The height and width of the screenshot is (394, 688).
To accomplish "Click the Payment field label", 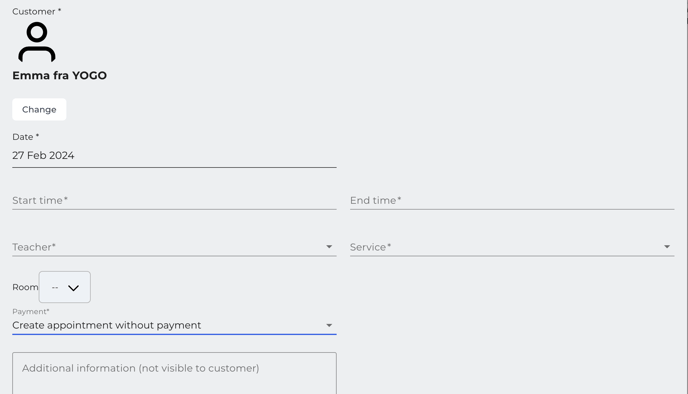I will coord(31,312).
